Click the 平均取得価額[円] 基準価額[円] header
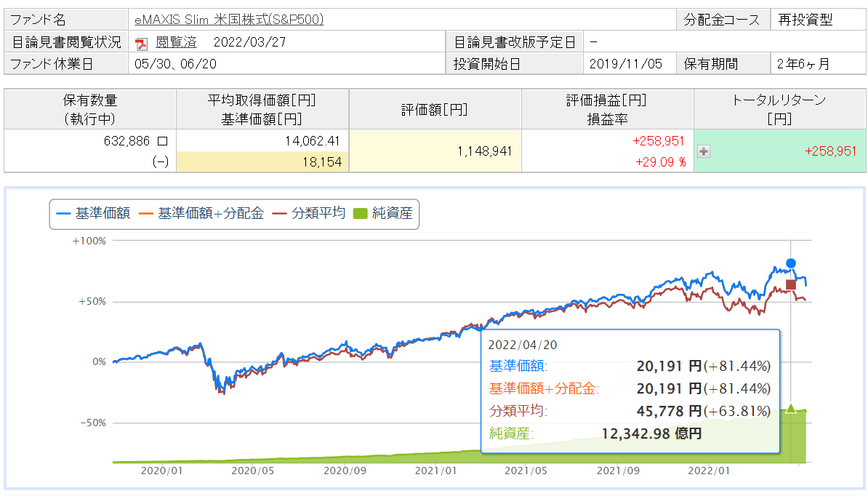Screen dimensions: 868x496 coord(262,109)
